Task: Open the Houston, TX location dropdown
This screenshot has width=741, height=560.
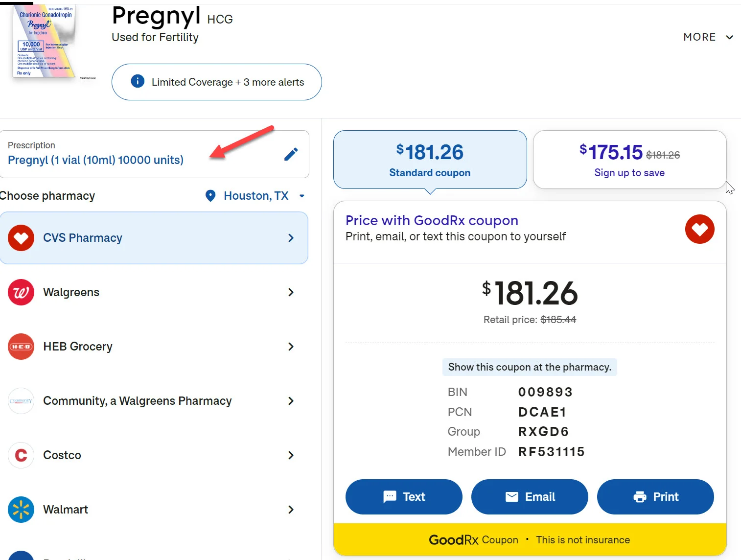Action: [256, 196]
